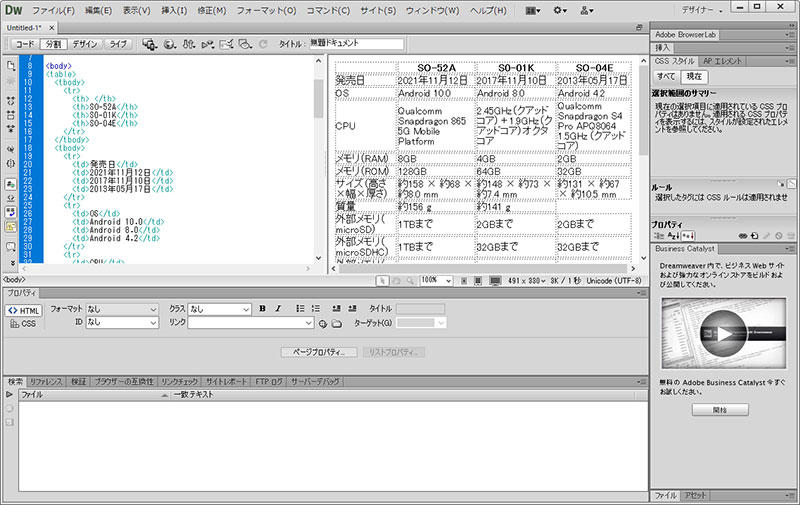This screenshot has height=505, width=800.
Task: Play the Business Catalyst video thumbnail
Action: pos(723,334)
